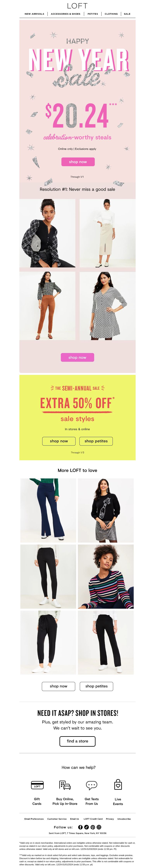
Task: Click the Live Events bag icon
Action: coord(118,785)
